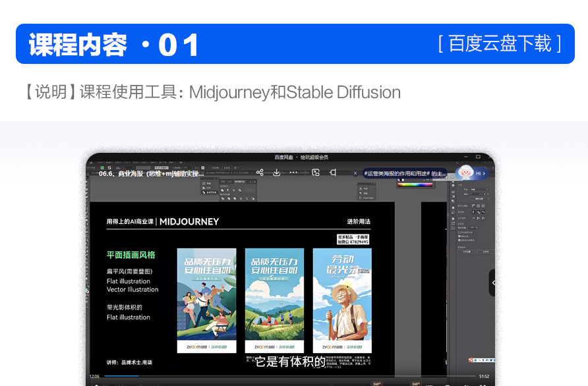588x386 pixels.
Task: Open the AI assistant Hi button
Action: (x=481, y=173)
